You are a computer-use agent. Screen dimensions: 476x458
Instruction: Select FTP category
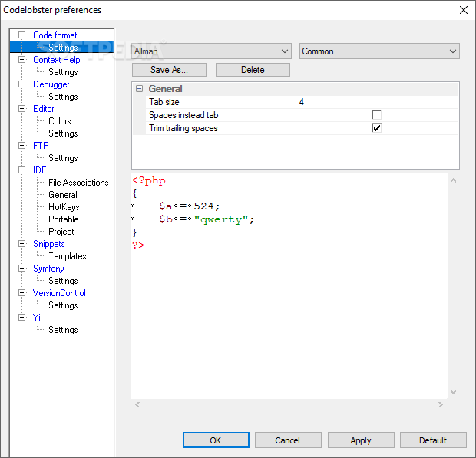coord(41,146)
